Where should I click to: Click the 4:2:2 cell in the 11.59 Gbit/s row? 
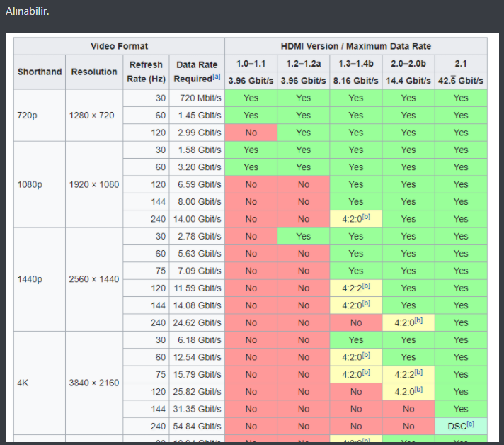pos(356,288)
